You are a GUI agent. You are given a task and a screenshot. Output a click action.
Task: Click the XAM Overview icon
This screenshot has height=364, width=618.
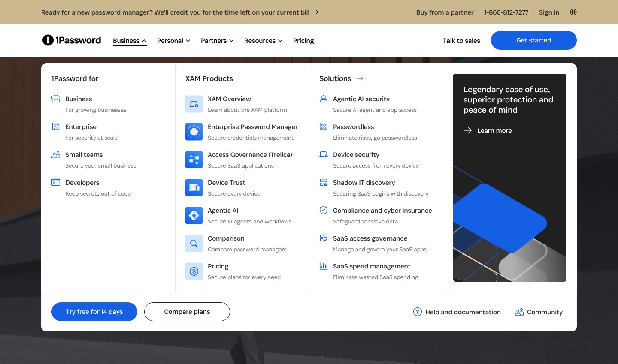(194, 104)
